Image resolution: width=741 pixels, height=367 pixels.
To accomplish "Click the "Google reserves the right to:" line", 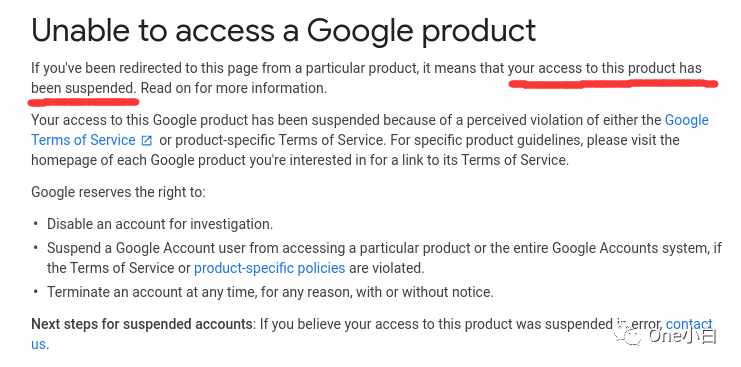I will tap(118, 193).
